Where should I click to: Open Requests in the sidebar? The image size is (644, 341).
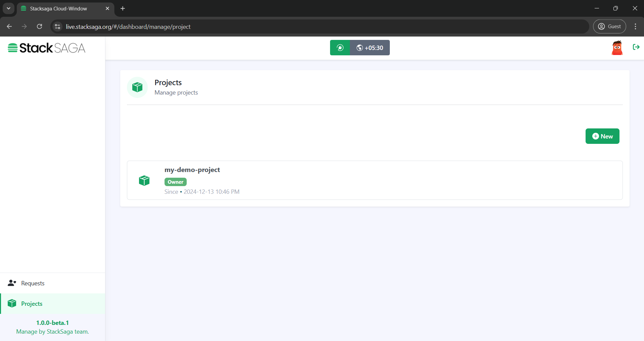tap(33, 283)
